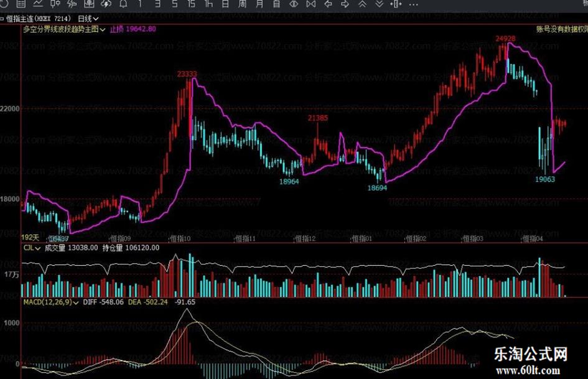Click the 恒指03 timeline label

click(473, 238)
